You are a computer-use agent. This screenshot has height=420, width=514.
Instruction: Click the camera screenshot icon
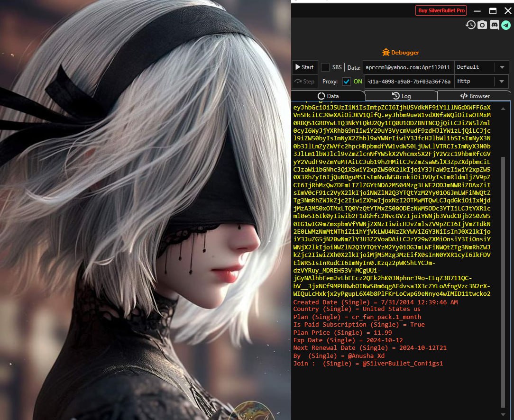tap(482, 25)
